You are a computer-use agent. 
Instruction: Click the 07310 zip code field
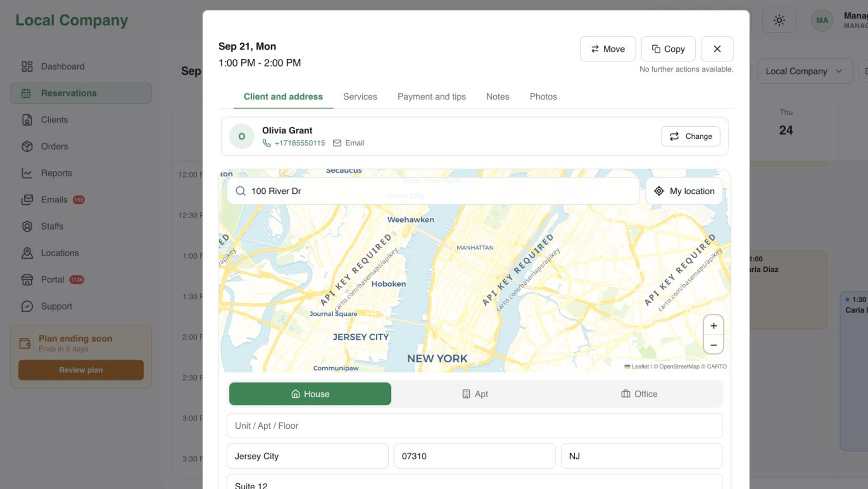[474, 456]
